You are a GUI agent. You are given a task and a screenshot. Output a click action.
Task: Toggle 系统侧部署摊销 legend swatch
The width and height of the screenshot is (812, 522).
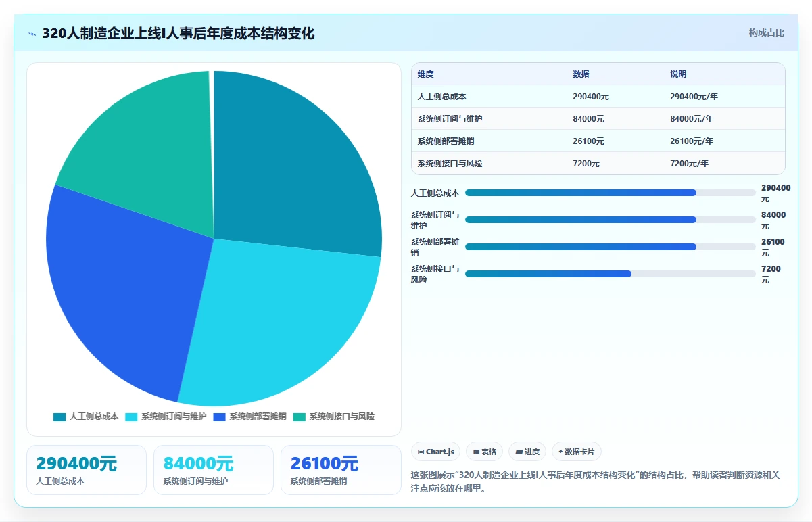219,417
